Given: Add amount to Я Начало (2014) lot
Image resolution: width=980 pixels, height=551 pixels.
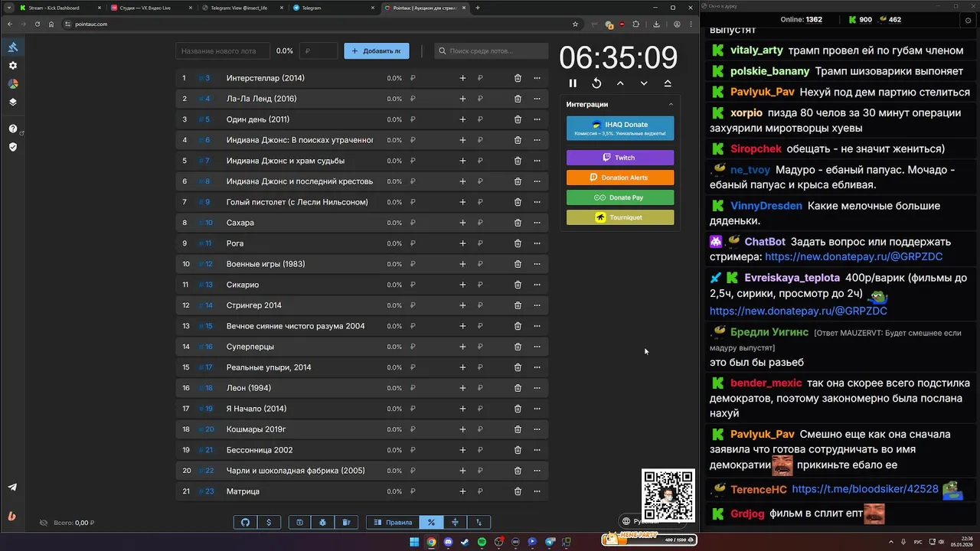Looking at the screenshot, I should 462,409.
